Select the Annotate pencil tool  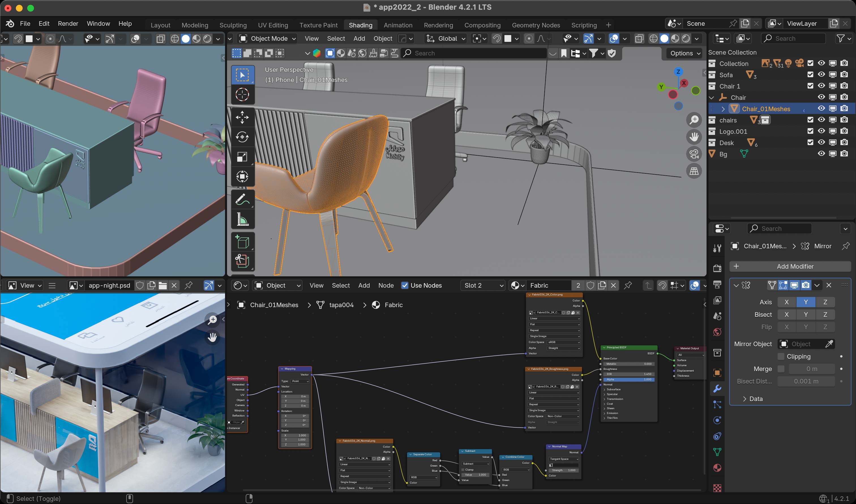coord(242,199)
